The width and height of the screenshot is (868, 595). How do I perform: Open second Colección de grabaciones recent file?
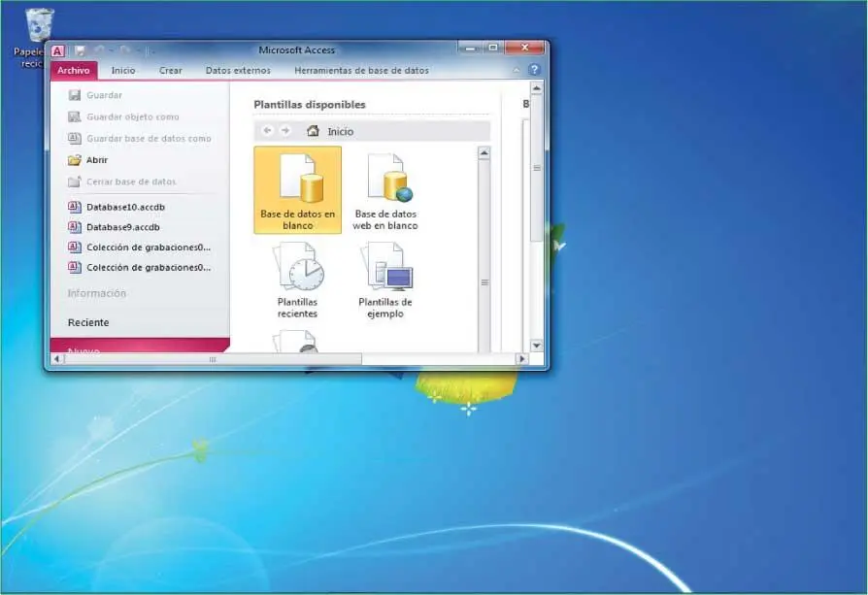pyautogui.click(x=140, y=267)
